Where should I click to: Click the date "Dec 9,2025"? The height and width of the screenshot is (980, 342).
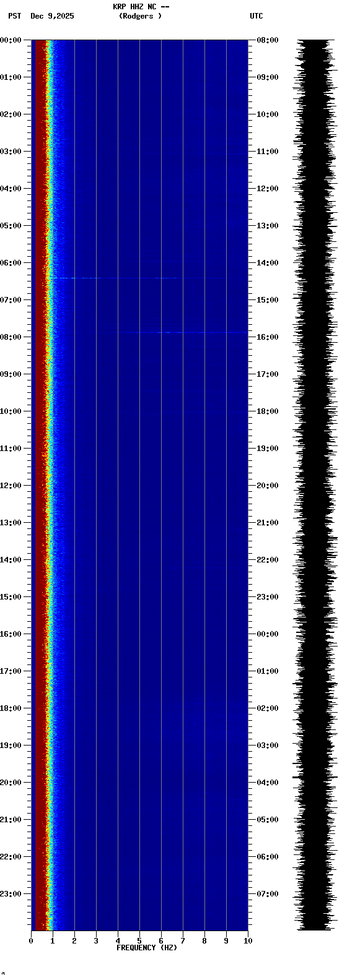pyautogui.click(x=52, y=16)
